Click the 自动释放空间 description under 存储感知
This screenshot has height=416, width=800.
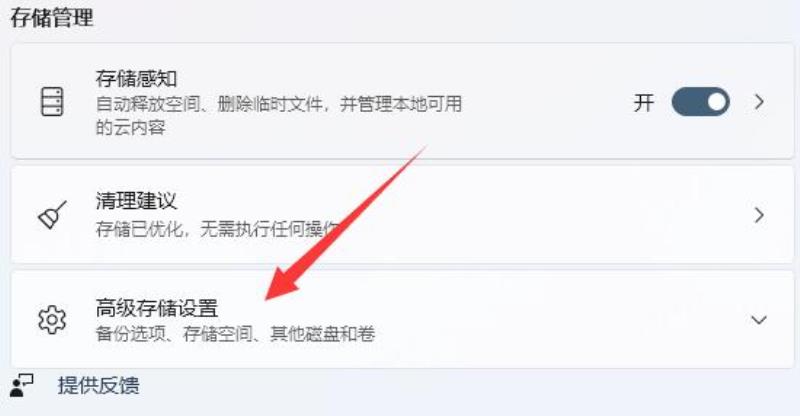click(279, 104)
